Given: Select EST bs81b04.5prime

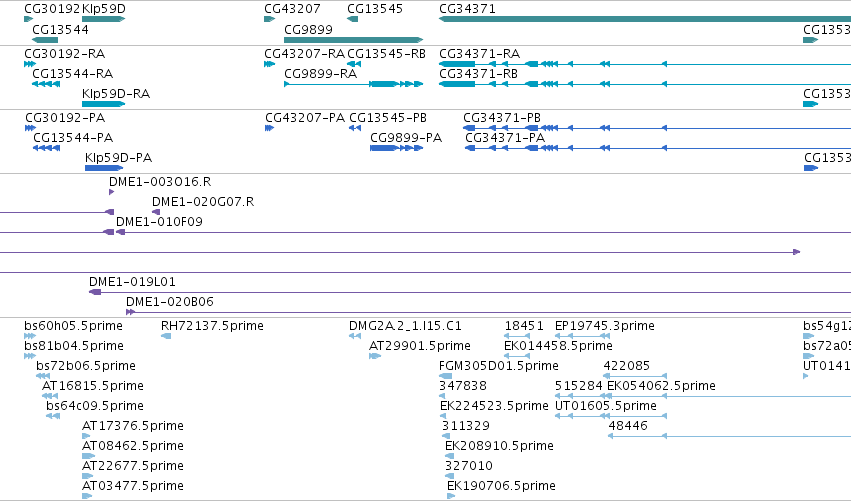Looking at the screenshot, I should [30, 356].
